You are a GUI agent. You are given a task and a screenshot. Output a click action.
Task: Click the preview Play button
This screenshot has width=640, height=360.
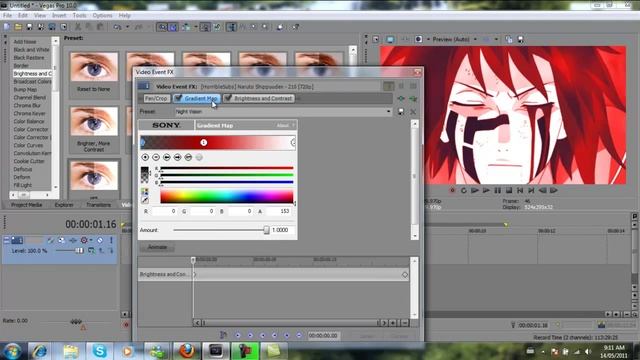(x=486, y=190)
